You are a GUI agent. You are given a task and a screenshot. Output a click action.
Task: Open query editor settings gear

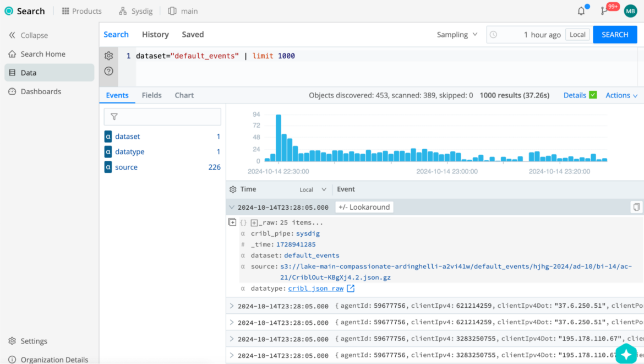coord(108,56)
